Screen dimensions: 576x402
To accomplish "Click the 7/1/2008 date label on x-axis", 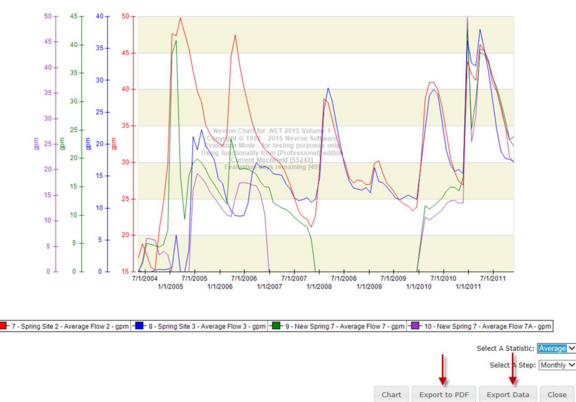I will click(343, 278).
